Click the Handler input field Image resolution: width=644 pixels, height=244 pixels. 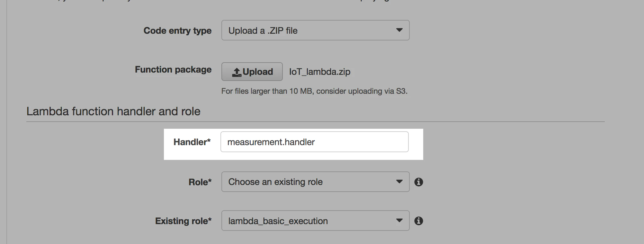(x=314, y=142)
